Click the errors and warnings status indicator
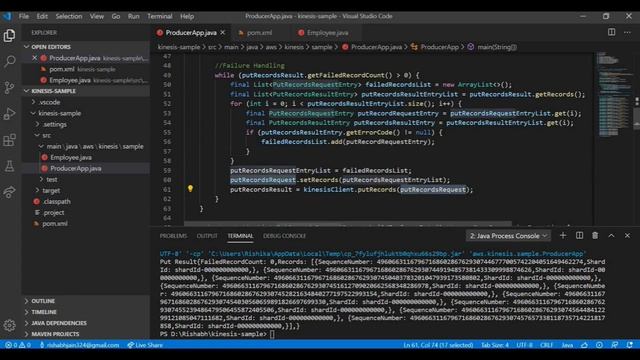 (18, 345)
